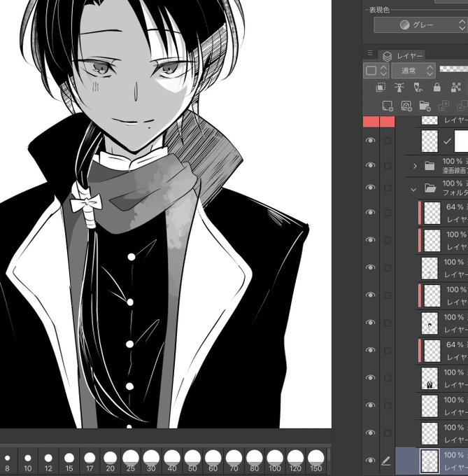The height and width of the screenshot is (476, 468).
Task: Click the Clip to Layer Below icon
Action: [x=381, y=87]
